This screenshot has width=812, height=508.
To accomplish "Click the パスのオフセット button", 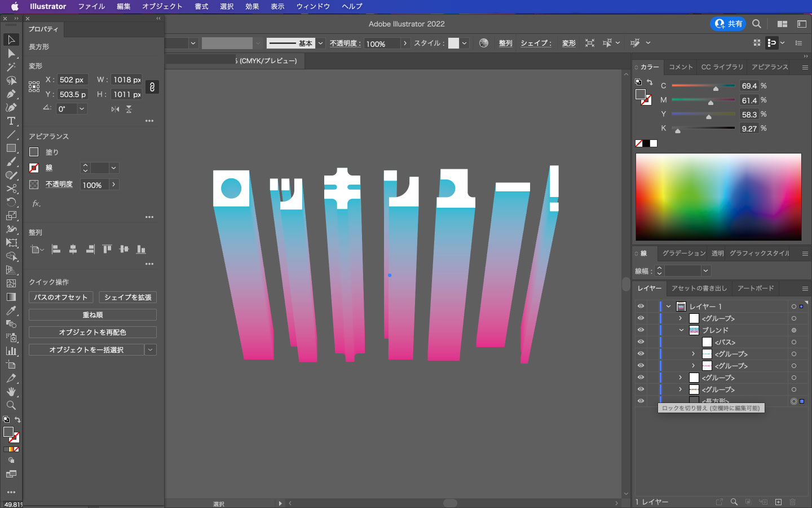I will 60,297.
